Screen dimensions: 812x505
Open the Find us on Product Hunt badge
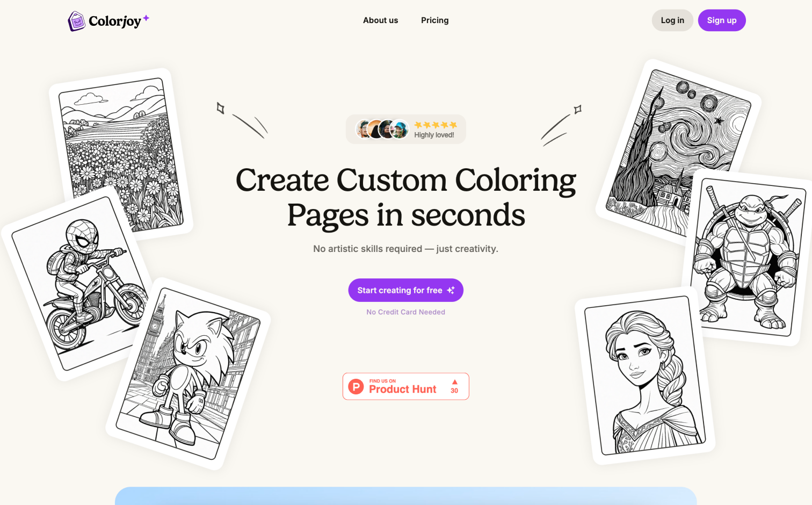pos(405,386)
